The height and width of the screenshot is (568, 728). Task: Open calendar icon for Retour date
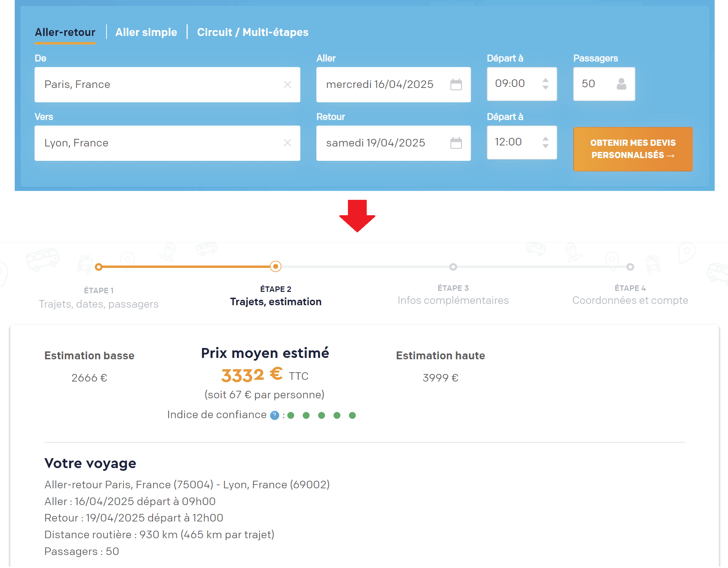coord(456,143)
